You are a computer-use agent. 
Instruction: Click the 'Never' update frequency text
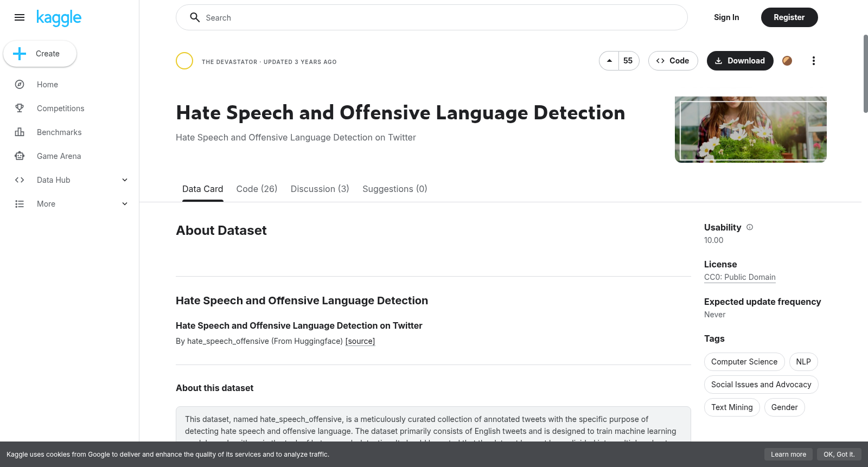[x=714, y=315]
